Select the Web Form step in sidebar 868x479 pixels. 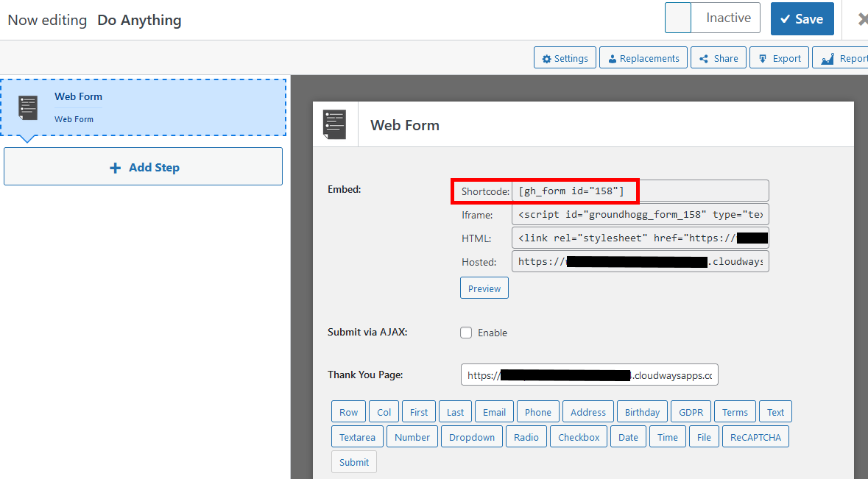[x=144, y=106]
